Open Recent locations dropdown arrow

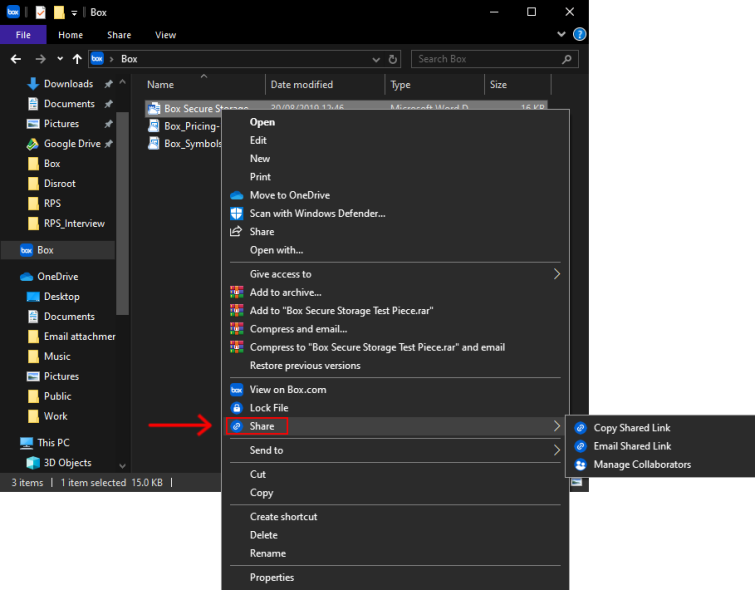(60, 59)
